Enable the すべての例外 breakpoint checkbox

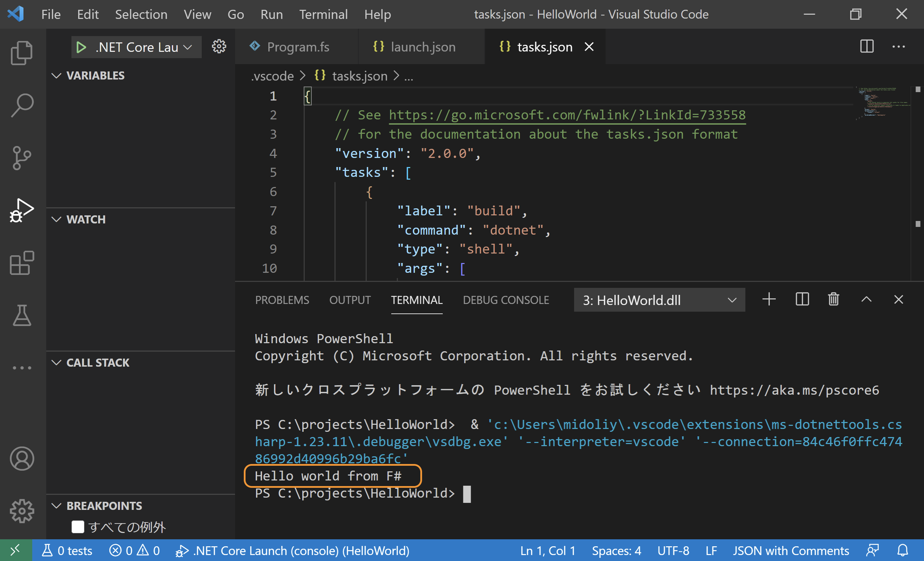pyautogui.click(x=78, y=527)
